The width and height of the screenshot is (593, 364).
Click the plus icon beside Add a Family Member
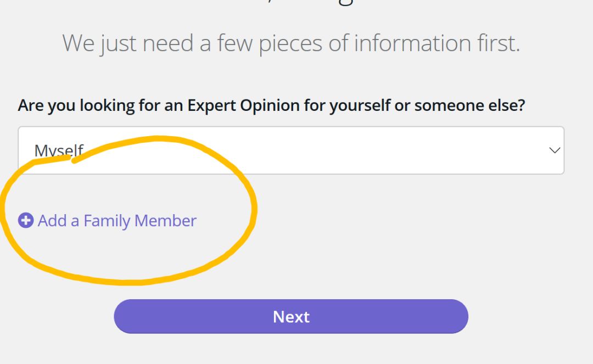click(x=25, y=221)
